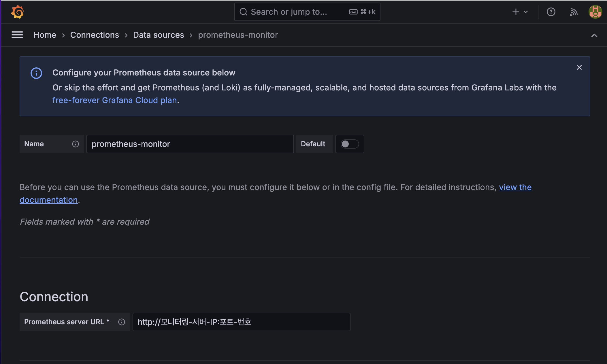The image size is (607, 364).
Task: Open the news feed RSS icon
Action: [574, 12]
